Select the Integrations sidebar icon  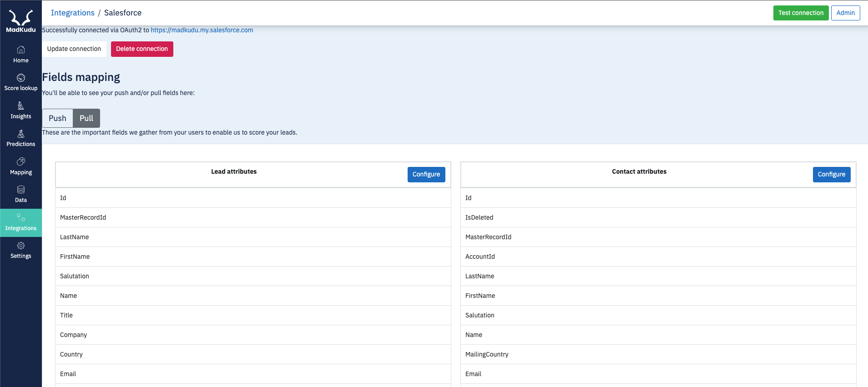pos(21,217)
